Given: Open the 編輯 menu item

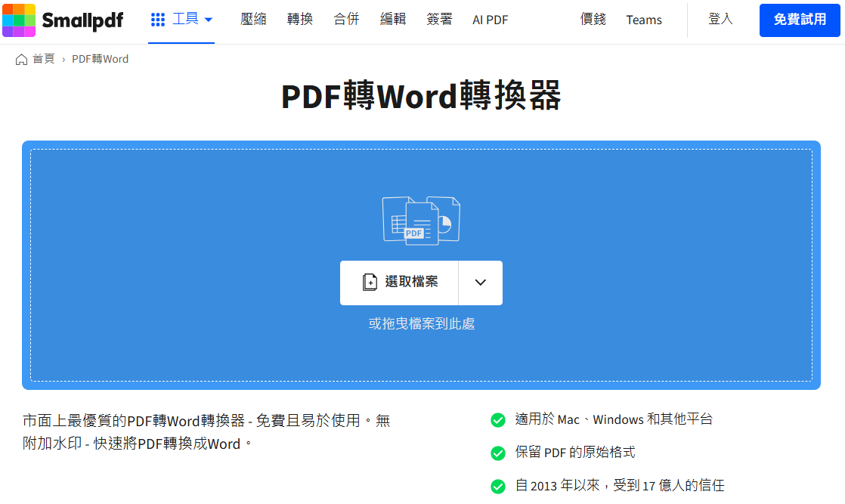Looking at the screenshot, I should coord(393,20).
